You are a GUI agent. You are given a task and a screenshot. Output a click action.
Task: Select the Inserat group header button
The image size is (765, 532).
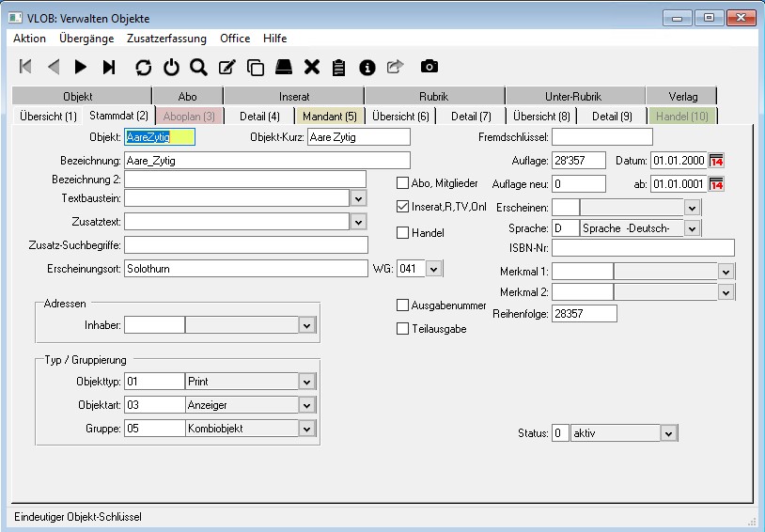(x=294, y=96)
